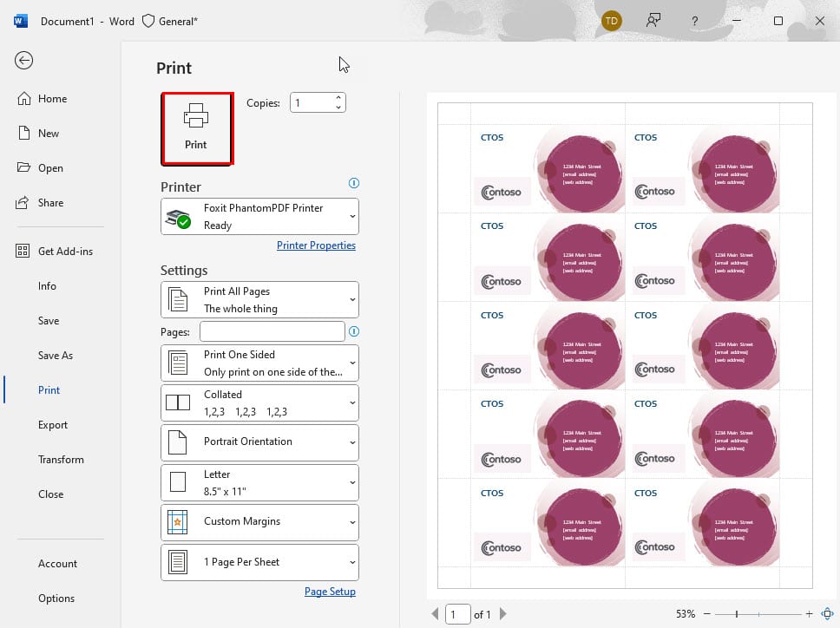Open the Printer Properties link

click(x=316, y=245)
